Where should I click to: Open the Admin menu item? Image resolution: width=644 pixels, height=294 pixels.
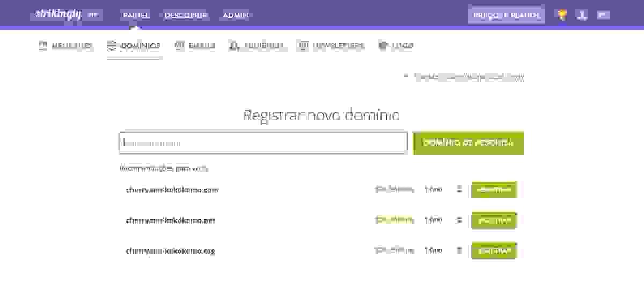pos(236,15)
